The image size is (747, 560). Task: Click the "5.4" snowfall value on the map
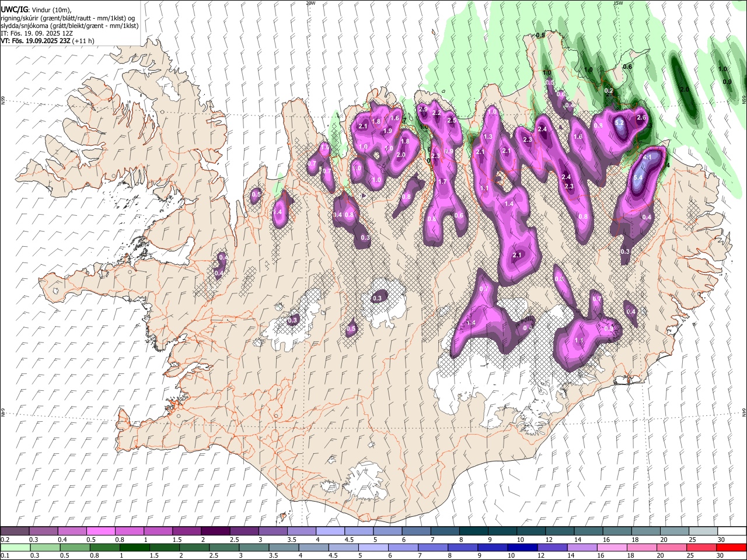point(638,177)
